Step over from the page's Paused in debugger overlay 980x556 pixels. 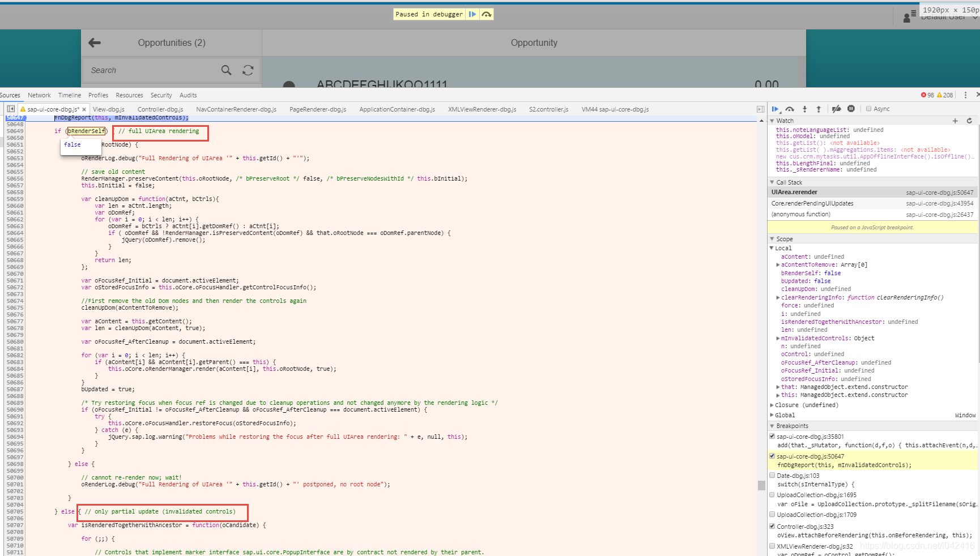(x=487, y=14)
